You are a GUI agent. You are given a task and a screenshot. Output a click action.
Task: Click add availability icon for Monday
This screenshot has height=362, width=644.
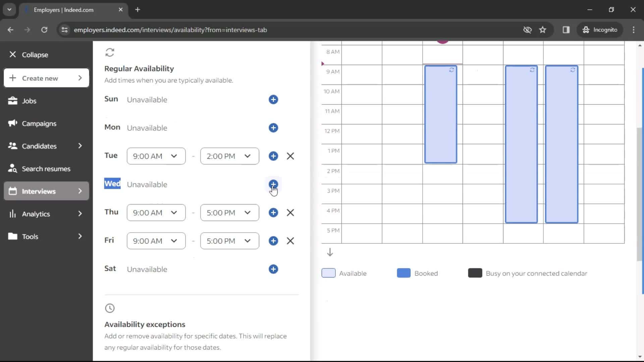click(x=273, y=128)
